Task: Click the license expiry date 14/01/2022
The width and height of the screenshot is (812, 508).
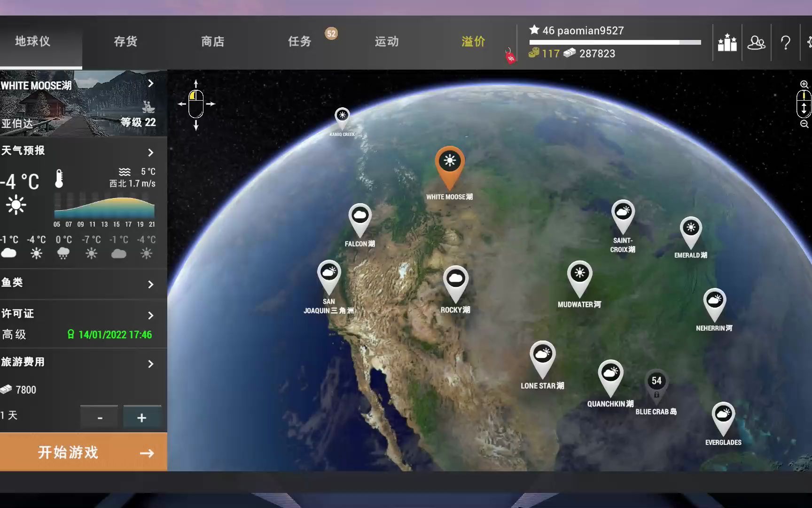Action: coord(115,334)
